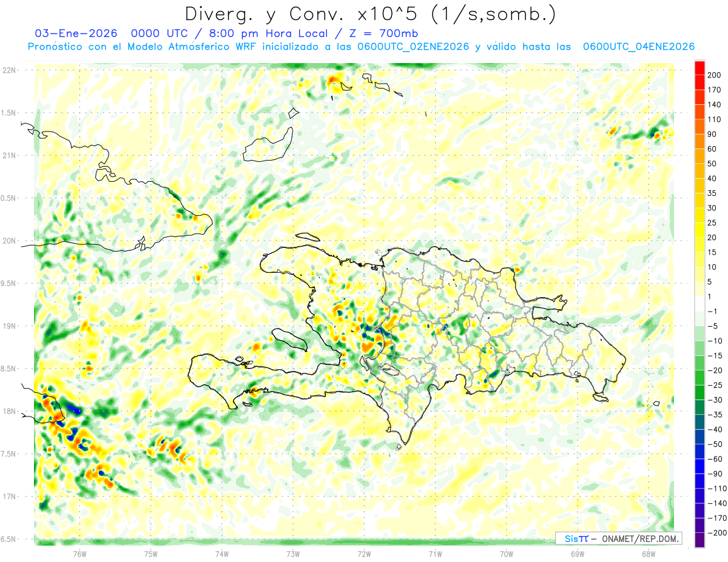This screenshot has height=562, width=728.
Task: Click the '19N' latitude label
Action: coord(9,326)
